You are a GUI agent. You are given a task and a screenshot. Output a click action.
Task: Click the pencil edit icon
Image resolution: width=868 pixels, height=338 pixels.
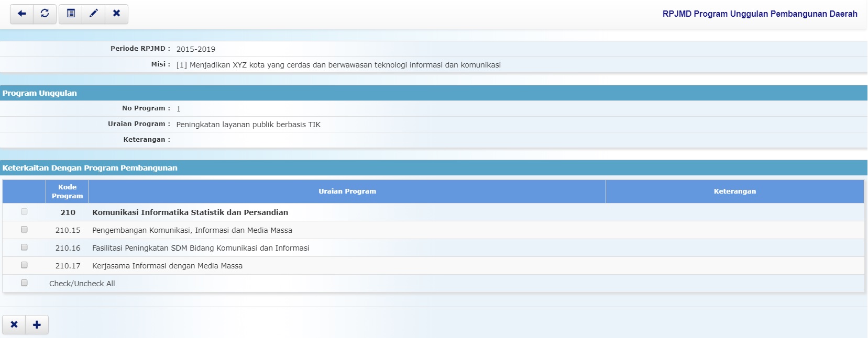pos(94,14)
